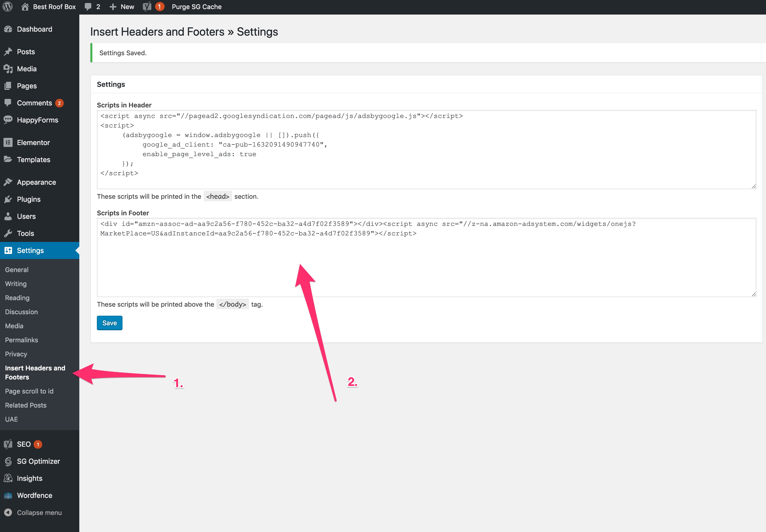This screenshot has width=766, height=532.
Task: Click the SG Optimizer icon
Action: click(8, 461)
